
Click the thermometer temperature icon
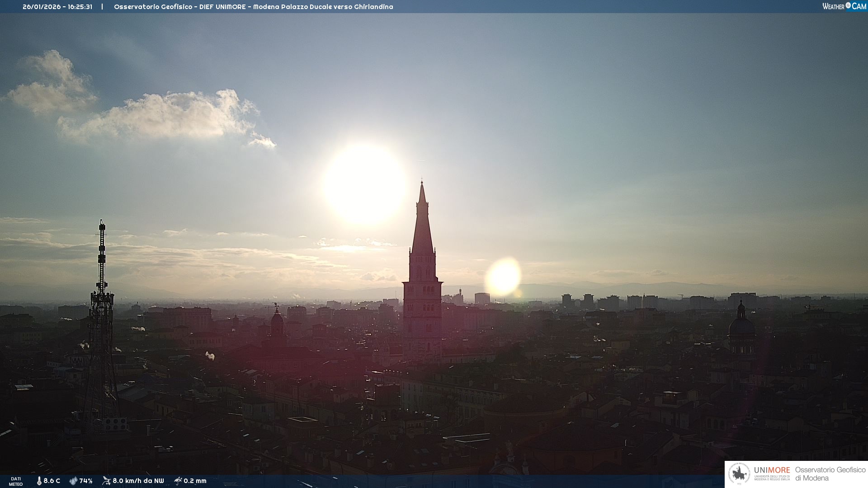pyautogui.click(x=39, y=481)
